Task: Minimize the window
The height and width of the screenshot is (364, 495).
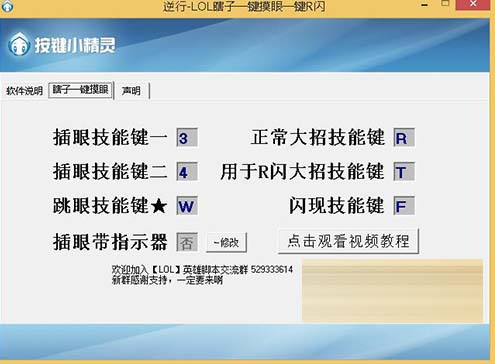Action: tap(425, 5)
